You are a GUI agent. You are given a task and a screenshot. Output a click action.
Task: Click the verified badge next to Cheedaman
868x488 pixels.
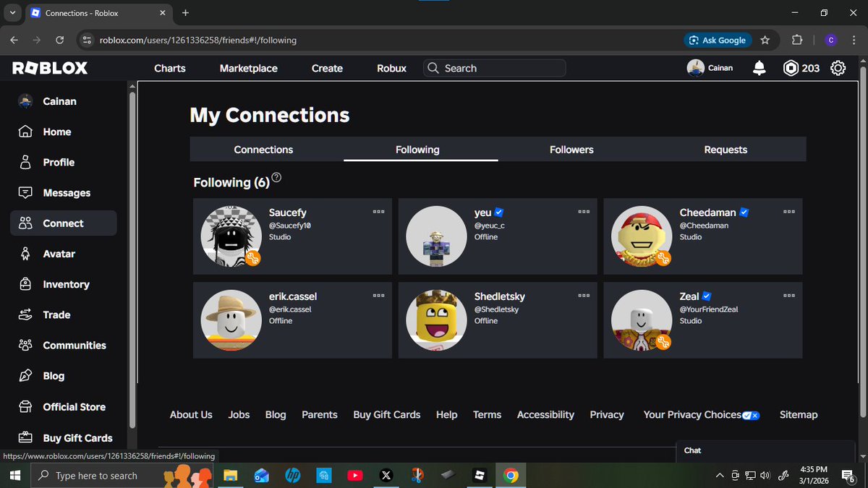tap(744, 213)
